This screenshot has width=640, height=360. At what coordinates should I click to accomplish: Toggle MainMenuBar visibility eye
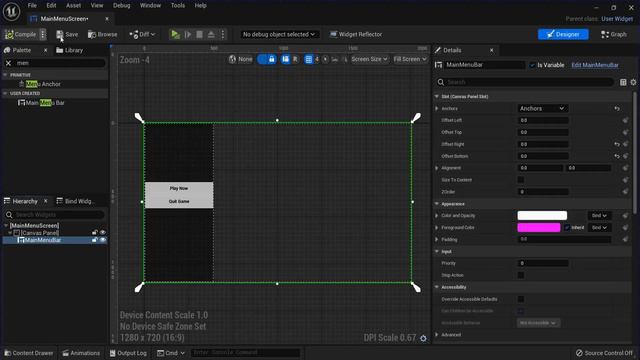click(102, 240)
